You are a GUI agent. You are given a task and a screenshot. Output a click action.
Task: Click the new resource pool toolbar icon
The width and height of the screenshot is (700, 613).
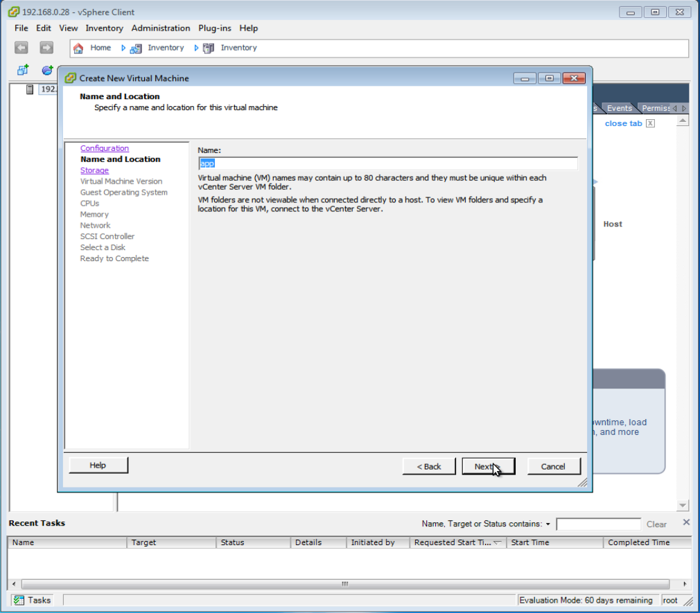click(x=47, y=69)
